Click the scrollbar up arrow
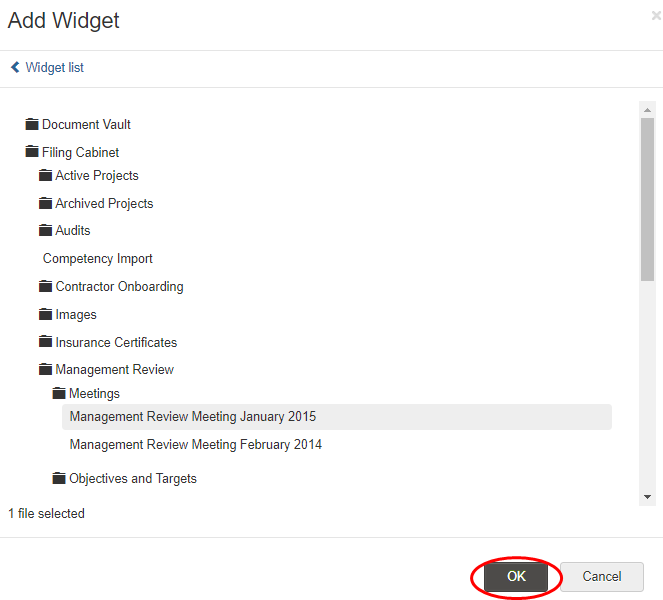663x600 pixels. click(x=648, y=110)
